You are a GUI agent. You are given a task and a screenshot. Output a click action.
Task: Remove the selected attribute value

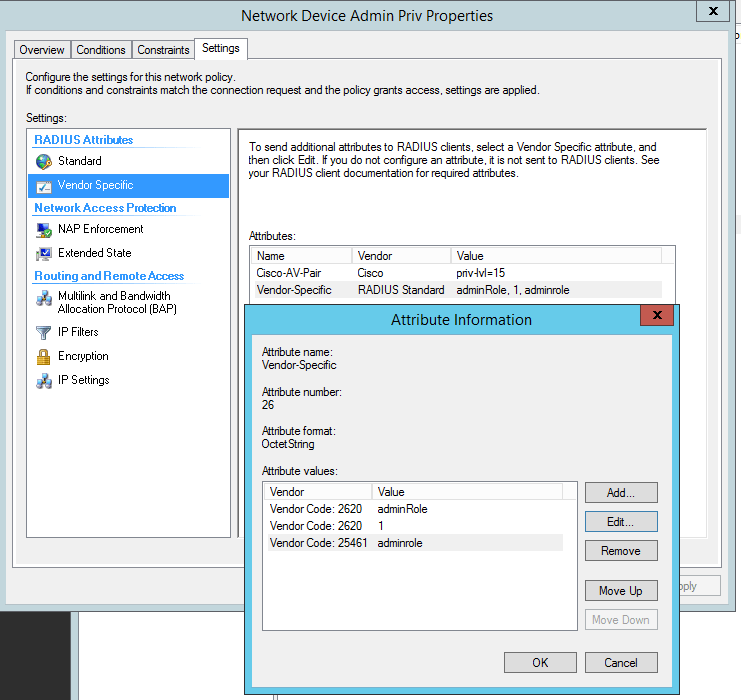pyautogui.click(x=620, y=551)
